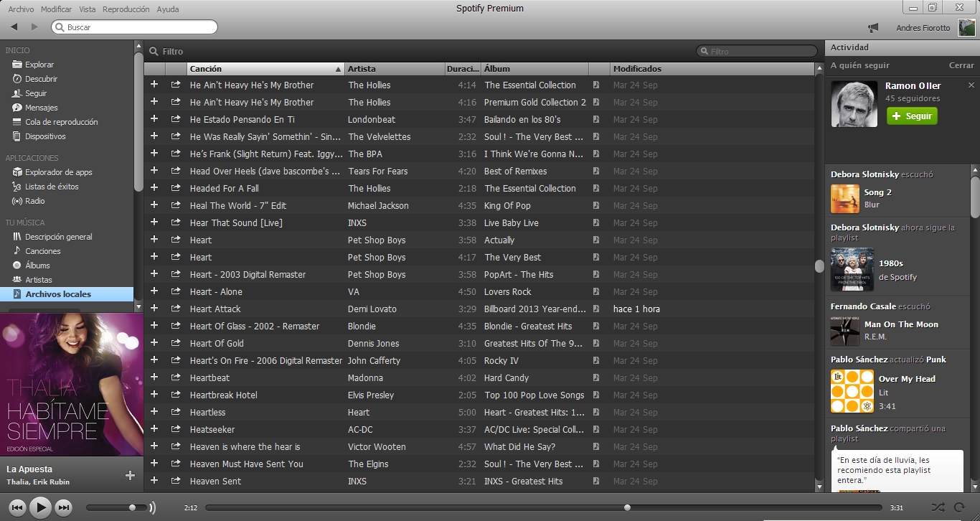
Task: Share 'He Estado Pensando En Ti' track
Action: click(x=176, y=119)
